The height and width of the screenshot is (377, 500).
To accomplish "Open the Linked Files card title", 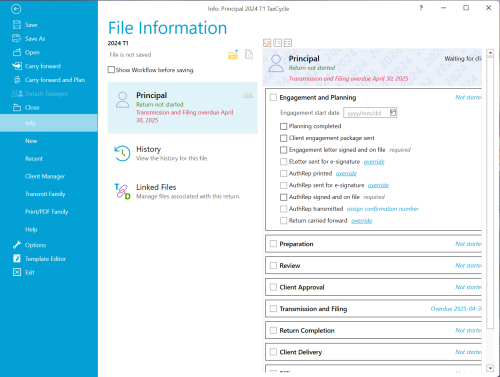I will (156, 187).
